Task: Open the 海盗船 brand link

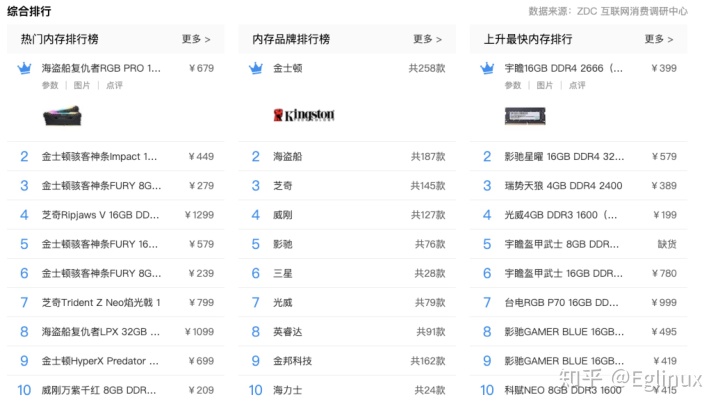Action: [287, 157]
